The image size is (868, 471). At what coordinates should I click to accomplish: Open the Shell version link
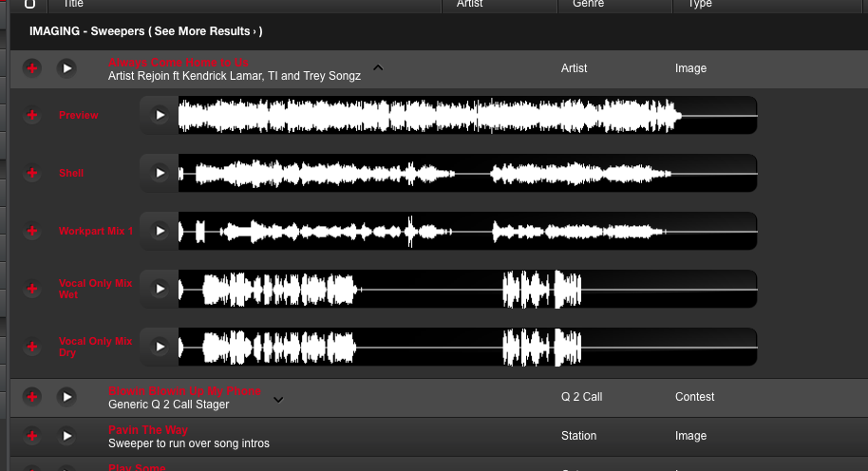pos(71,173)
